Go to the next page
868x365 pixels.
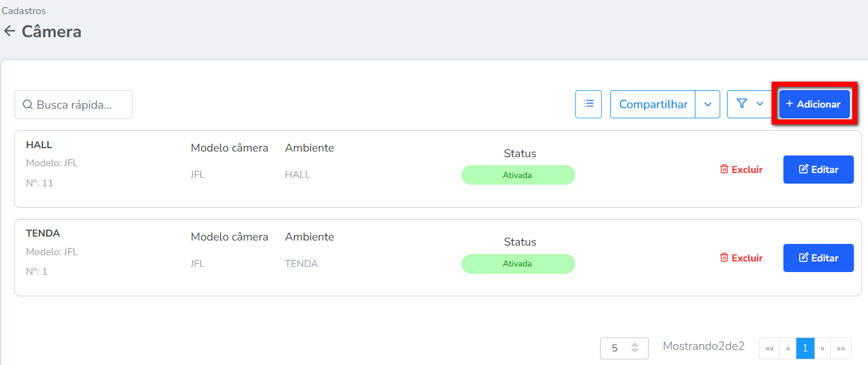point(822,349)
